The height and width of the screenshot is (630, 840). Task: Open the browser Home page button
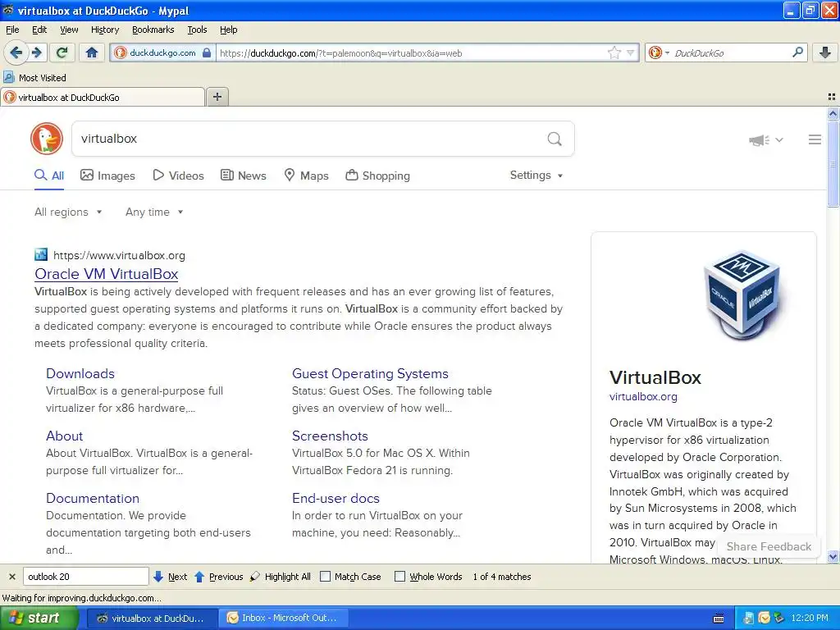pyautogui.click(x=92, y=52)
